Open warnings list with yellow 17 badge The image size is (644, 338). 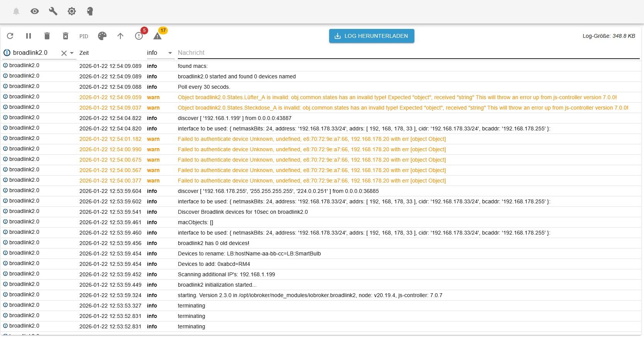157,36
